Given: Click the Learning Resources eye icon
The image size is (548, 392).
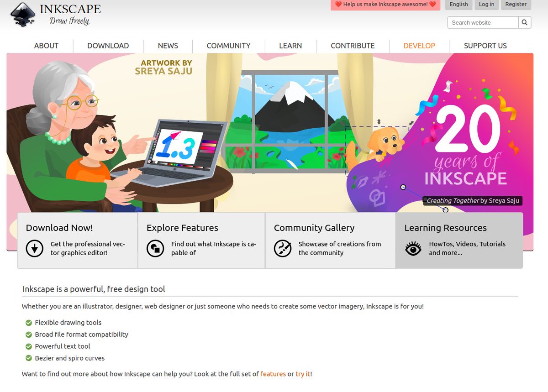Looking at the screenshot, I should [413, 249].
